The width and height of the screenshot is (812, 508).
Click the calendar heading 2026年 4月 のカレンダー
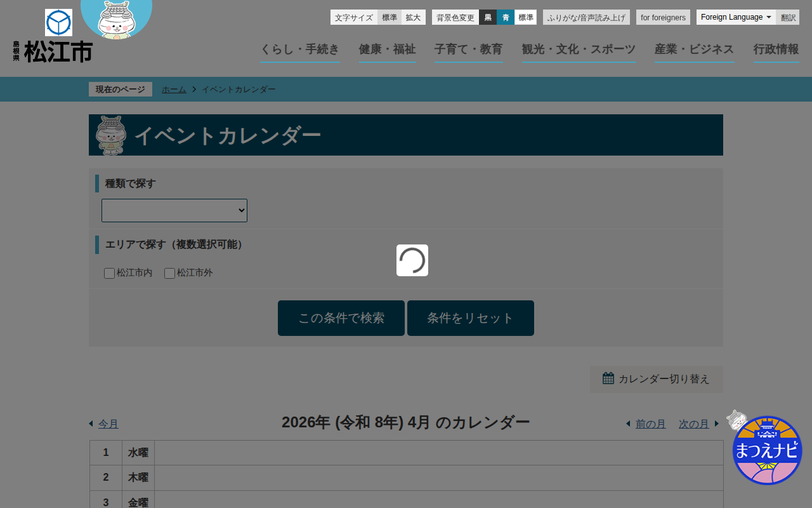coord(406,422)
